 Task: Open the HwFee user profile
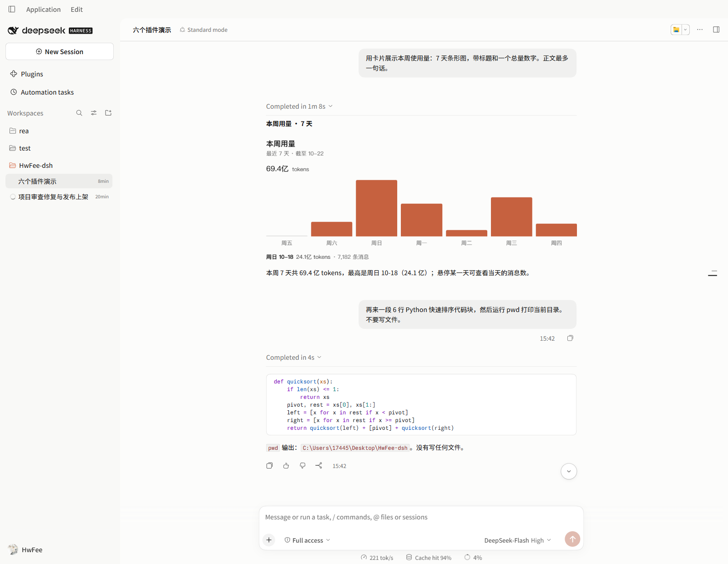[x=26, y=549]
